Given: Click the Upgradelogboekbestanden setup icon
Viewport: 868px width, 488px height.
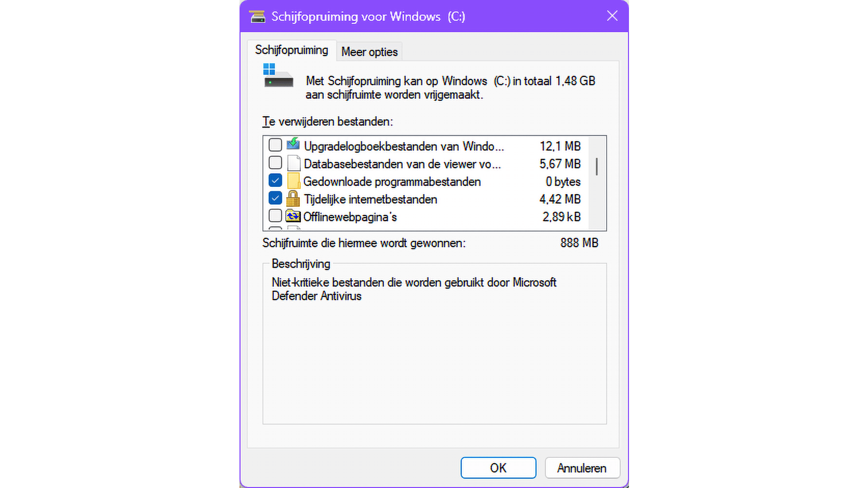Looking at the screenshot, I should tap(293, 145).
